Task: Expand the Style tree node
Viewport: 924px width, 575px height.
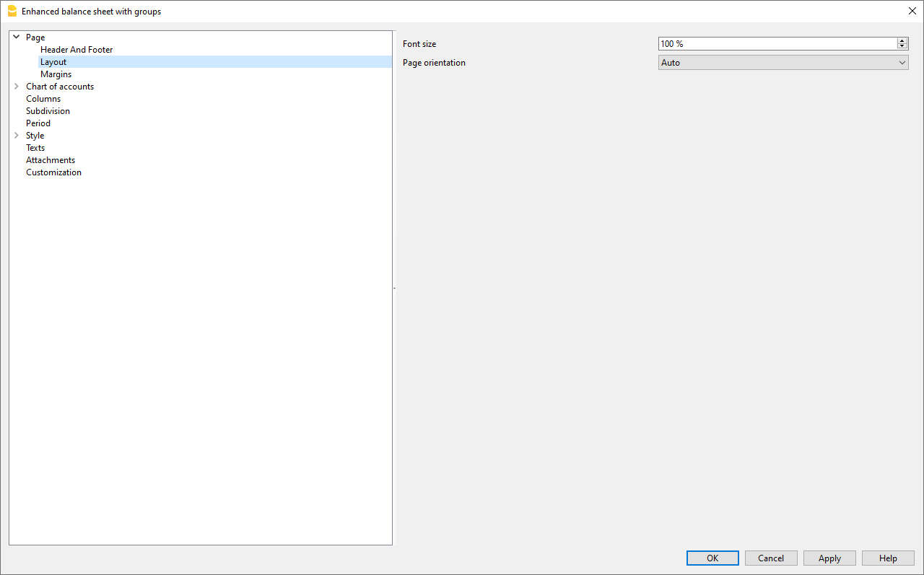Action: pyautogui.click(x=16, y=136)
